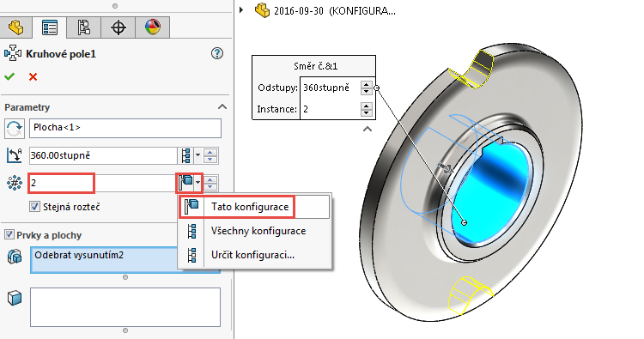Reverse pattern direction icon
644x339 pixels.
15,129
